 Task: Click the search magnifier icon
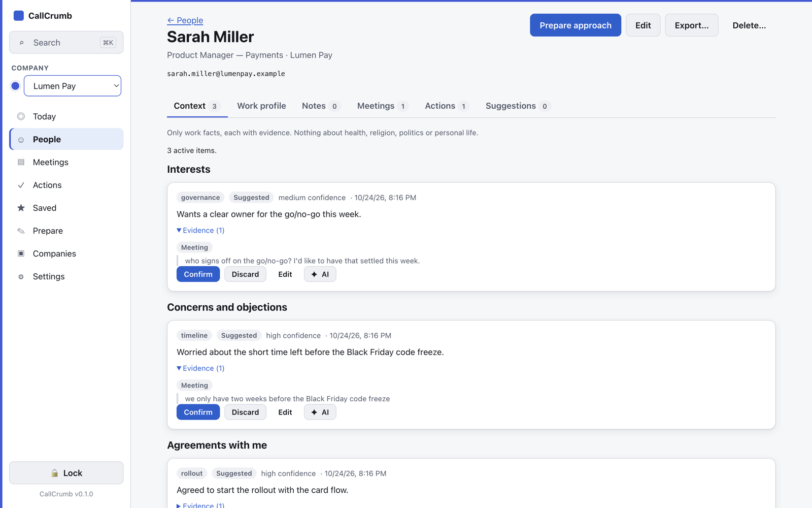coord(21,43)
